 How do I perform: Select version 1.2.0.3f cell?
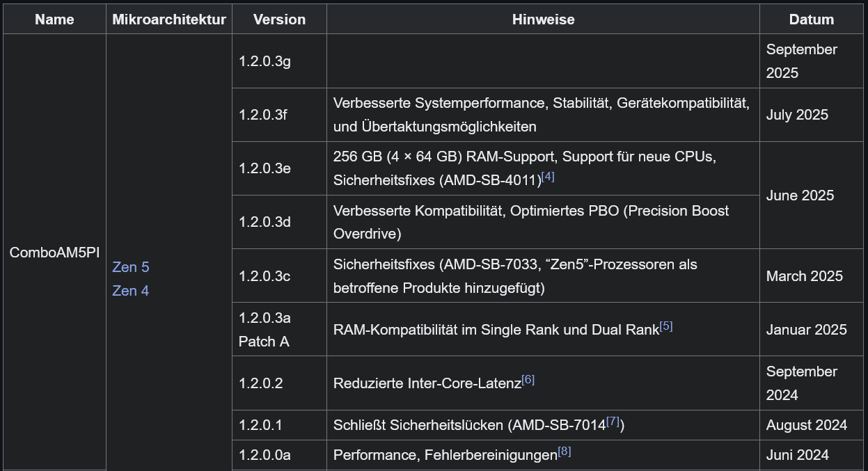(263, 115)
